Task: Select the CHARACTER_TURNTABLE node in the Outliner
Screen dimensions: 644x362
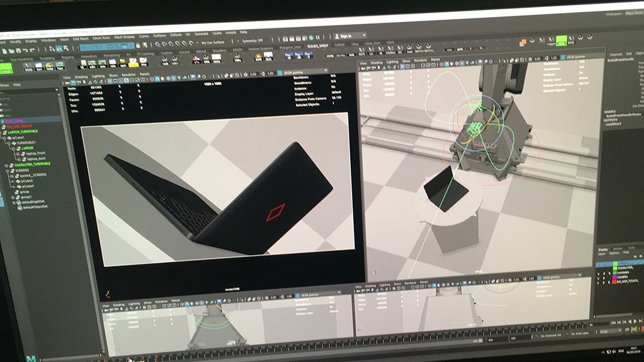Action: coord(33,165)
